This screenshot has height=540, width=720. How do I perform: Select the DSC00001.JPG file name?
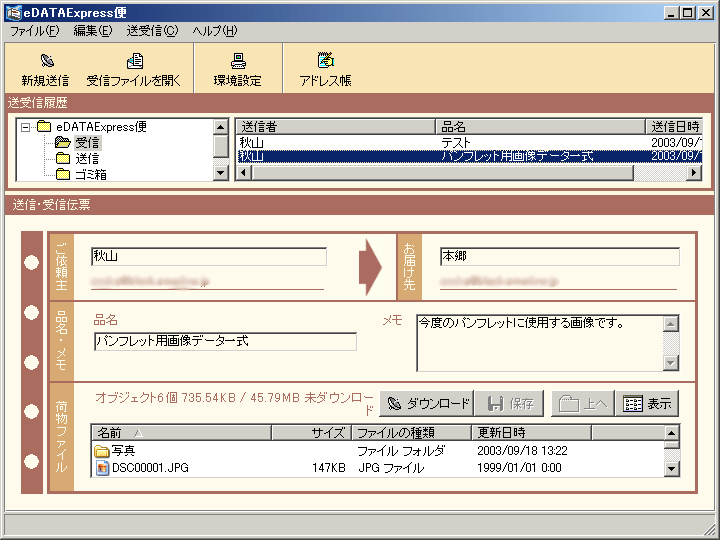[150, 468]
